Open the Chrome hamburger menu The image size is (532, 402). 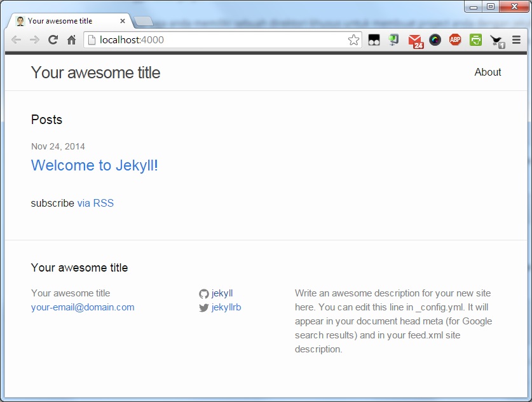point(516,40)
